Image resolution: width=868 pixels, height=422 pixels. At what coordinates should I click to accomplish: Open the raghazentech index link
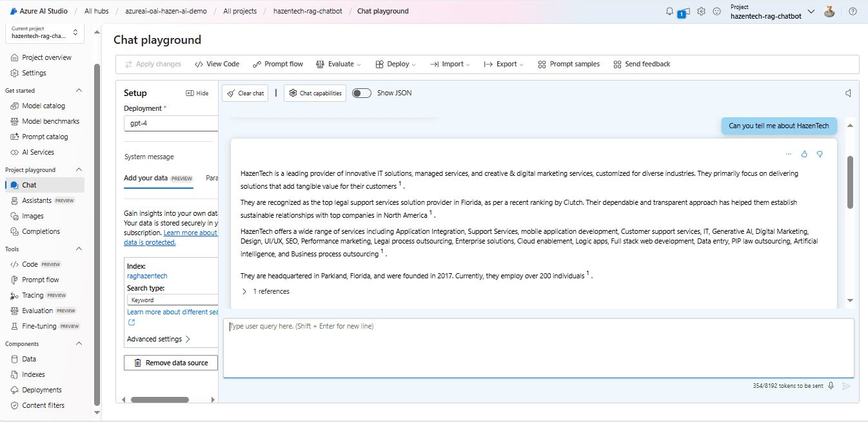pyautogui.click(x=147, y=276)
